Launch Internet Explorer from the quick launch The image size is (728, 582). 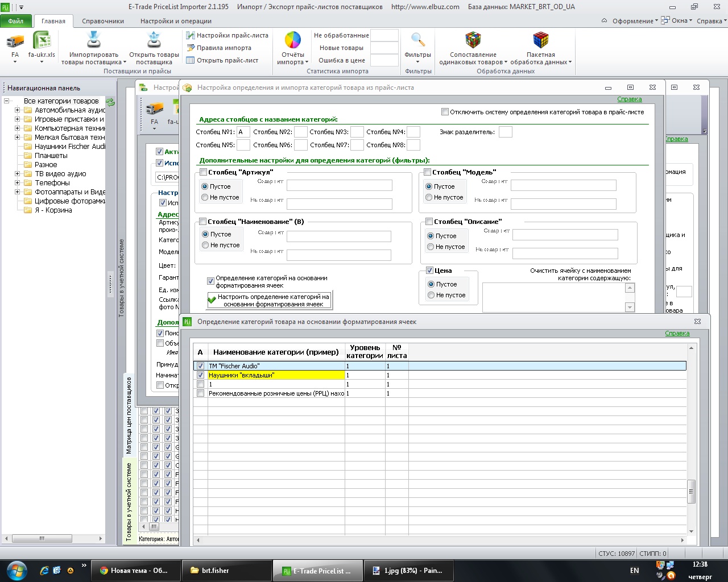[x=44, y=571]
